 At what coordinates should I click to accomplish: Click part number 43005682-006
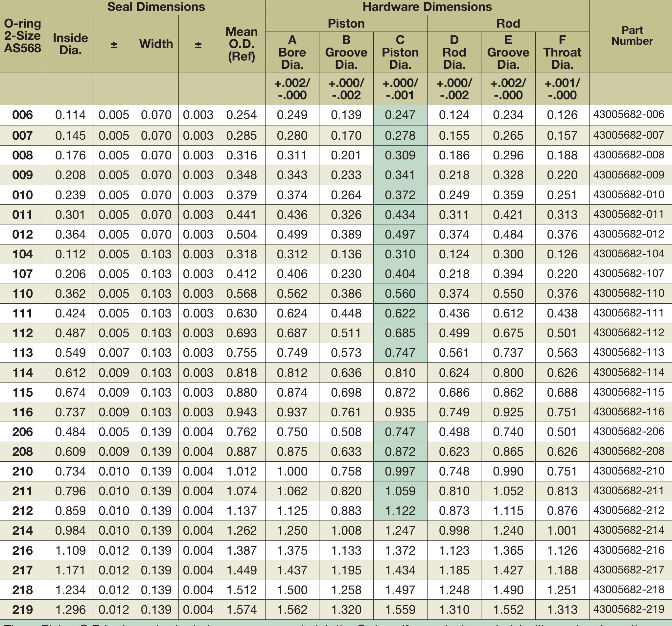click(629, 115)
